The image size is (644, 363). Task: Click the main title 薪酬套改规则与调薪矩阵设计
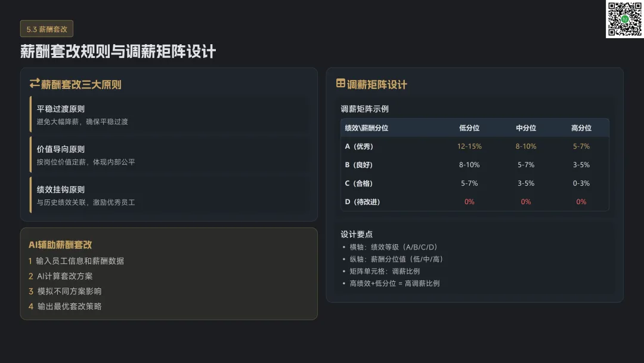pos(118,51)
